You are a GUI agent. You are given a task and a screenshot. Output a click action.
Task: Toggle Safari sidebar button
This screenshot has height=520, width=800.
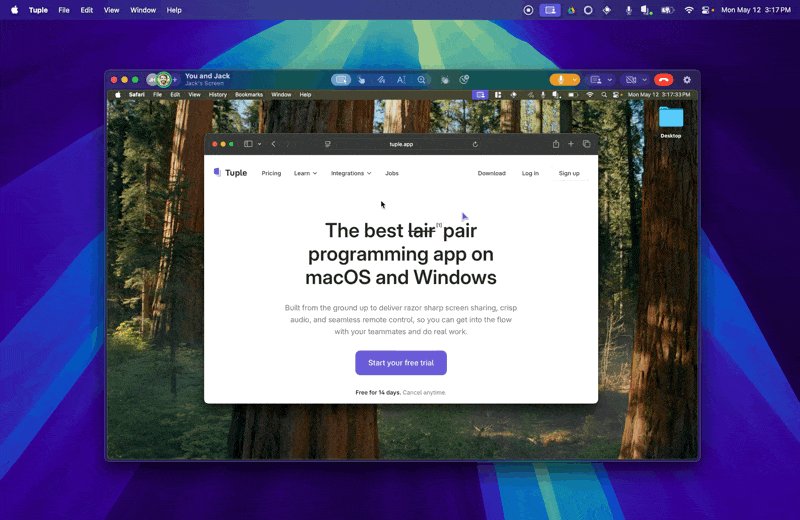click(x=248, y=144)
